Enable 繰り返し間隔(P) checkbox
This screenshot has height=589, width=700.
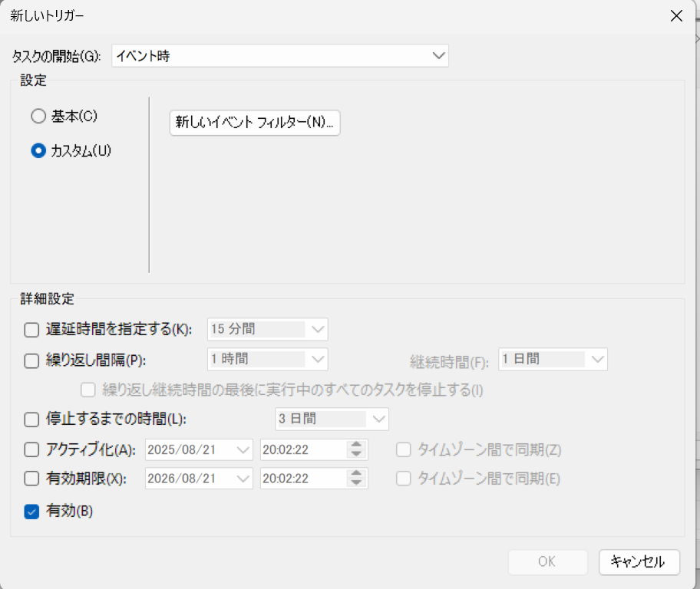[x=31, y=360]
